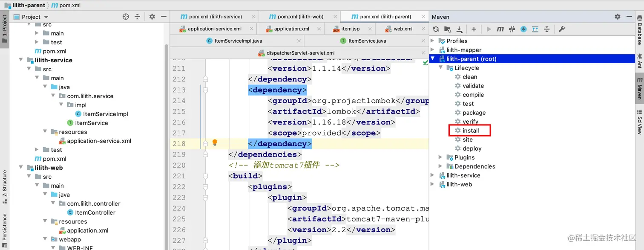
Task: Click lilith-parent in the breadcrumb bar
Action: [x=26, y=6]
